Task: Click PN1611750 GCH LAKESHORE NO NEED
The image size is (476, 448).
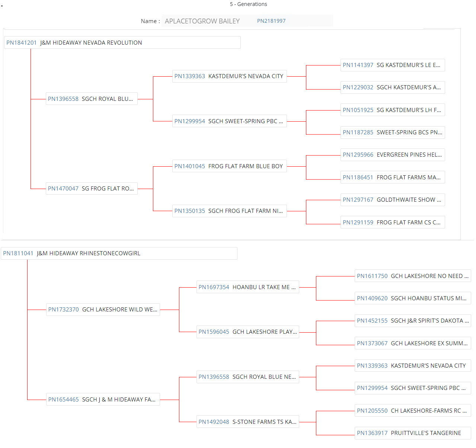Action: 412,276
